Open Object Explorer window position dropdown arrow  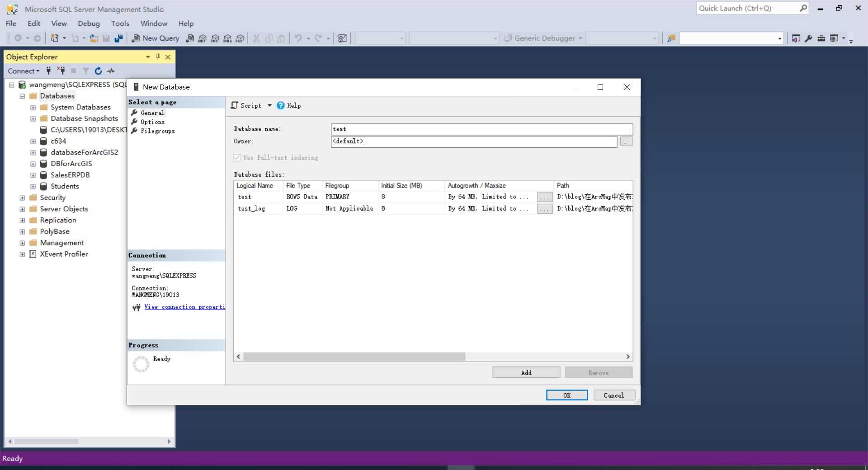pyautogui.click(x=148, y=56)
